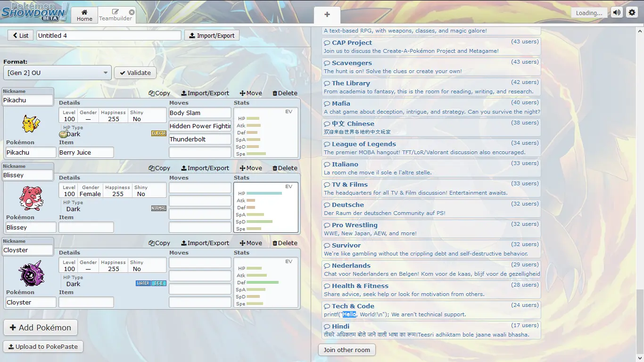This screenshot has width=644, height=362.
Task: Click the Cloyster sprite image
Action: (31, 273)
